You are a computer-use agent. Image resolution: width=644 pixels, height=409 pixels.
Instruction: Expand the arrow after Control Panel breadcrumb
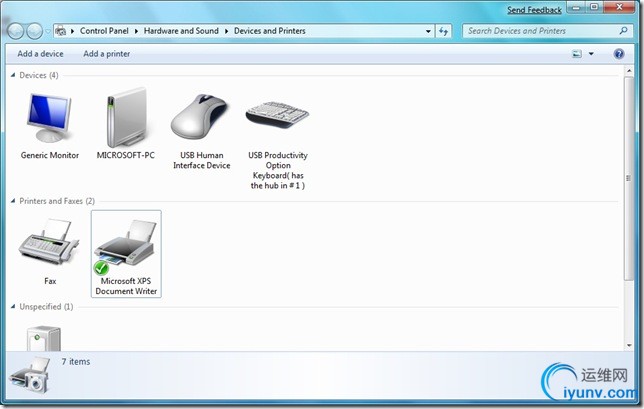(x=136, y=31)
